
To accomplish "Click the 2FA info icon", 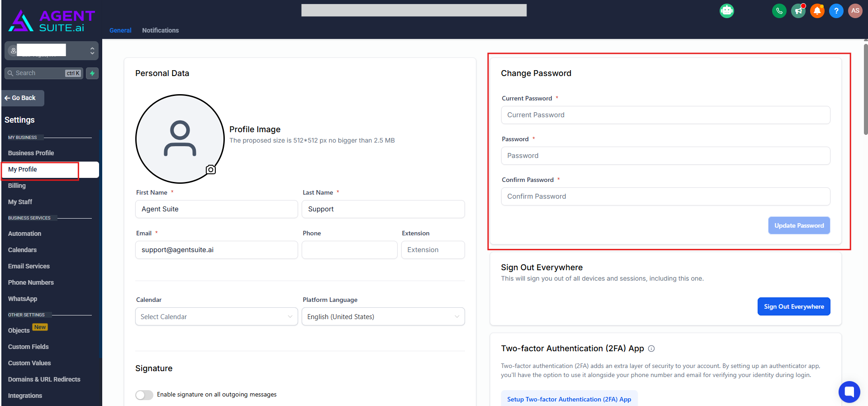I will (651, 349).
